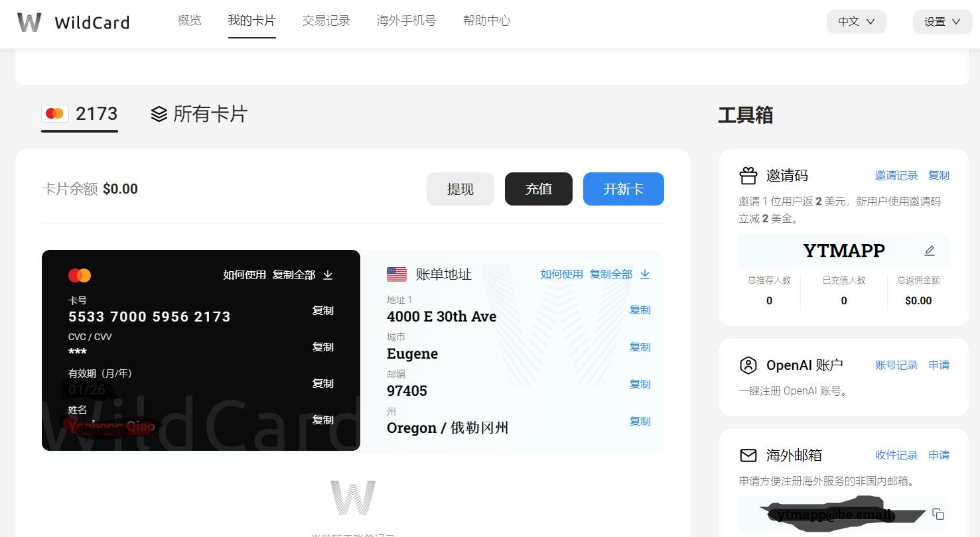980x537 pixels.
Task: Click the gift icon next to 邀请码
Action: click(x=748, y=176)
